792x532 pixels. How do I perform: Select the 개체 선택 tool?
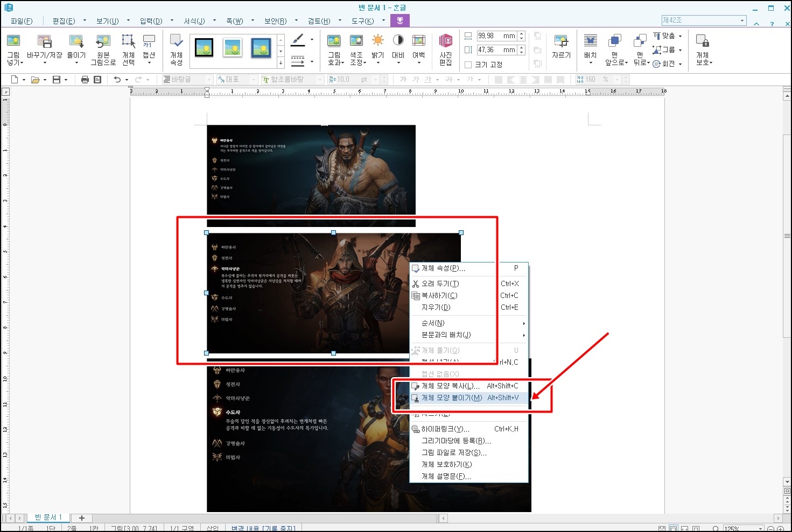(x=128, y=49)
